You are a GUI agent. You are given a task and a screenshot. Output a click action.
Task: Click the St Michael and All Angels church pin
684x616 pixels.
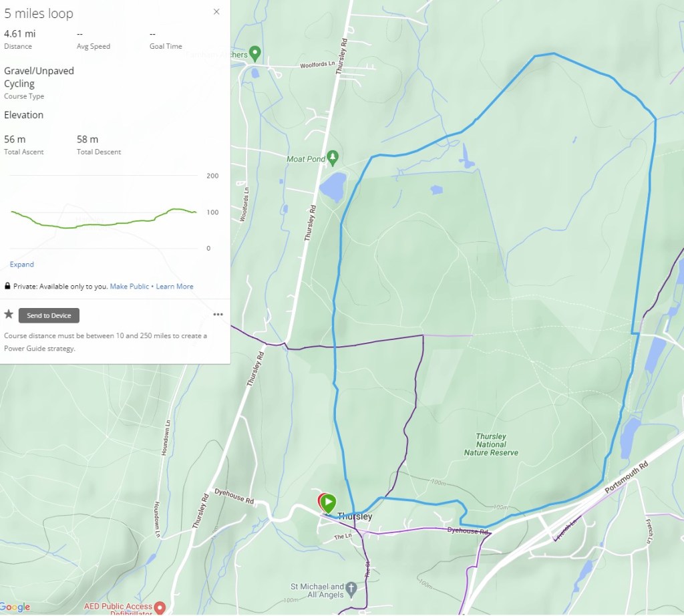(351, 590)
